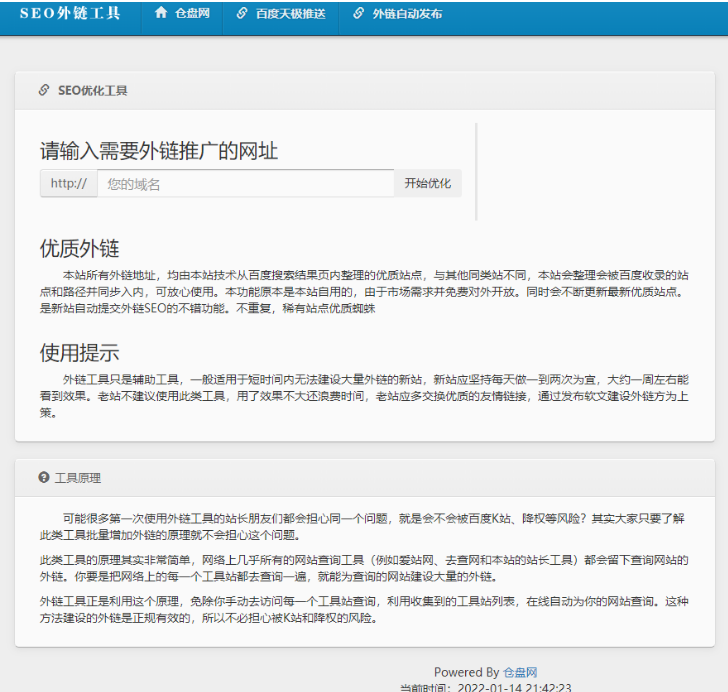728x692 pixels.
Task: Click the 当前时间 timestamp in footer
Action: (x=486, y=687)
